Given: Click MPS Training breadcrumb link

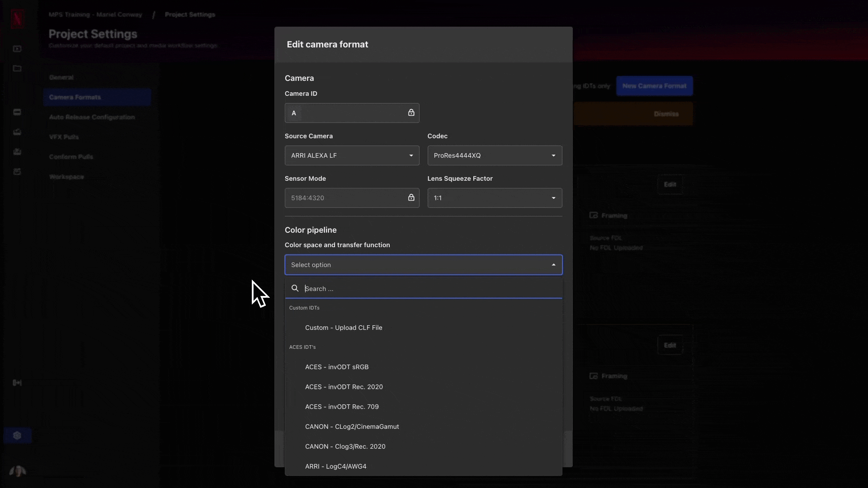Looking at the screenshot, I should pos(95,14).
